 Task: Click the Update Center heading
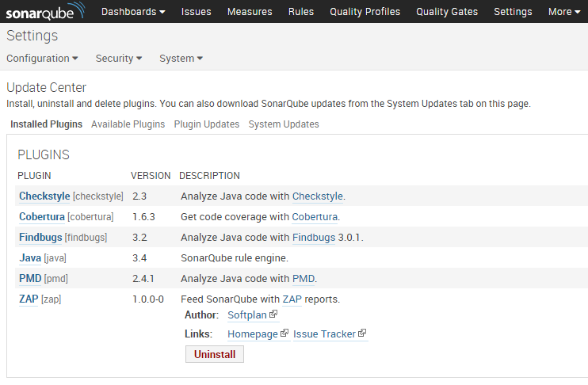click(47, 87)
